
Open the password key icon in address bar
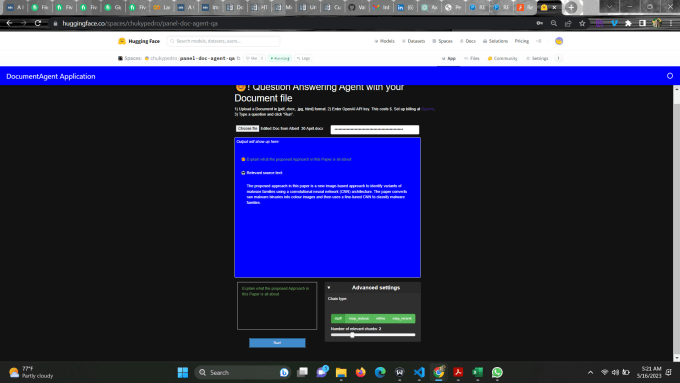[539, 23]
